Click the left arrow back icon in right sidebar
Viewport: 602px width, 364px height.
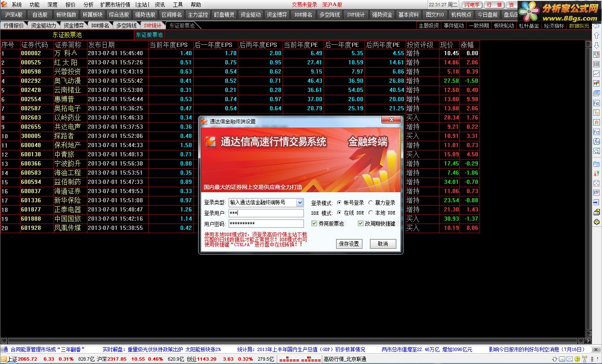597,26
